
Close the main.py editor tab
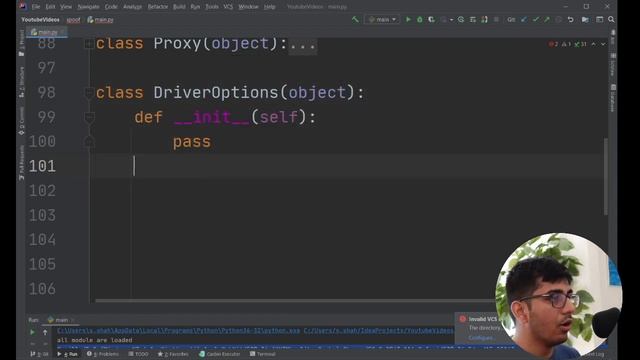coord(62,32)
